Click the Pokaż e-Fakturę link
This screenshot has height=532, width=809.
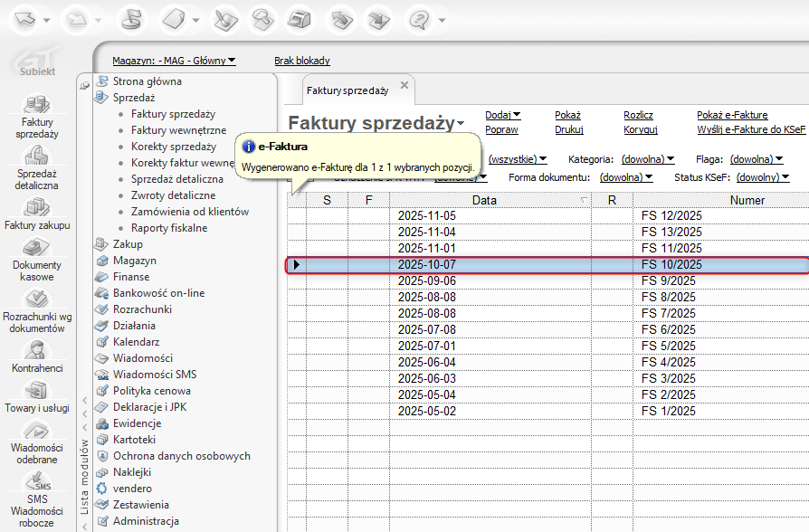731,115
